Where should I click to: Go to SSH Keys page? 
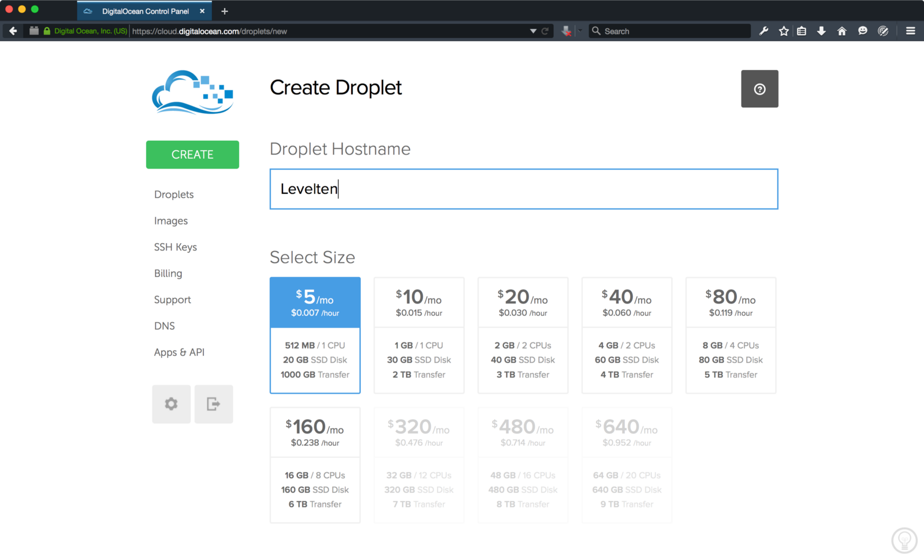tap(175, 247)
